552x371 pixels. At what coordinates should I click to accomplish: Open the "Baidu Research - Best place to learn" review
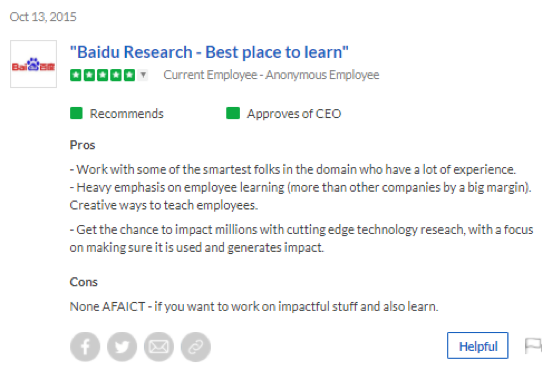point(209,52)
